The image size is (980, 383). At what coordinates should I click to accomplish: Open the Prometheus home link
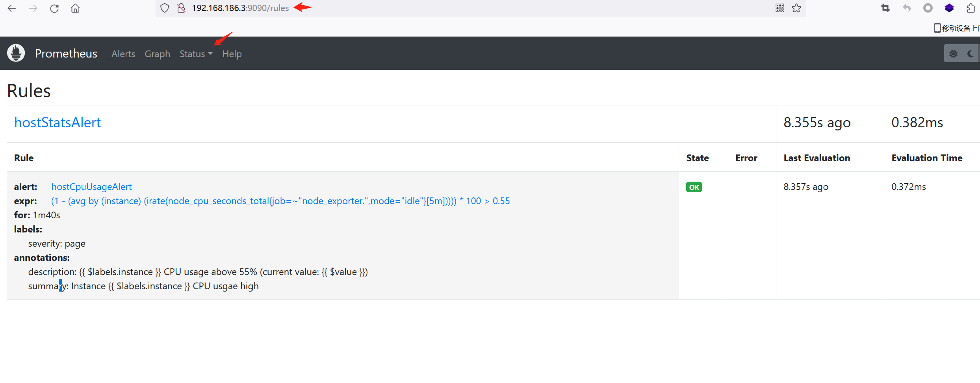coord(66,54)
